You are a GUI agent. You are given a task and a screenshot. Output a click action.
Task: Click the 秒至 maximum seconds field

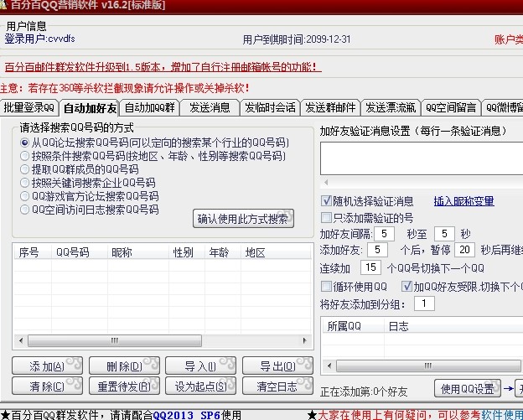[x=444, y=234]
